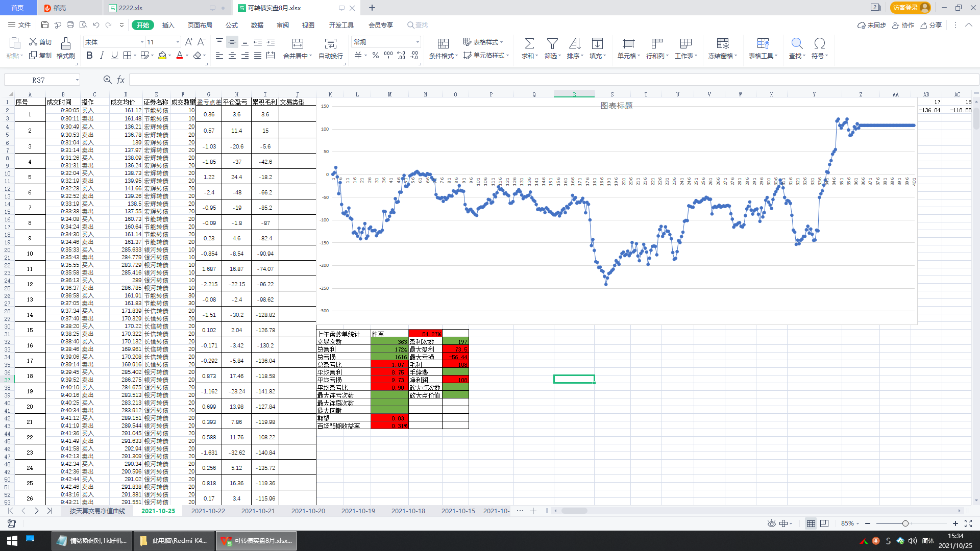Switch to the 2222.xls document tab
Screen dimensions: 980x551
[167, 8]
